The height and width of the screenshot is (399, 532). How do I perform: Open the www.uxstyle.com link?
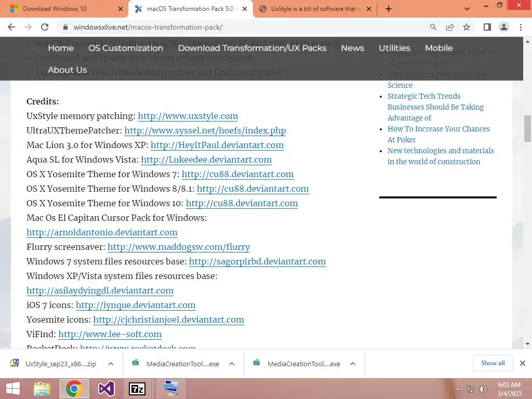(x=188, y=116)
